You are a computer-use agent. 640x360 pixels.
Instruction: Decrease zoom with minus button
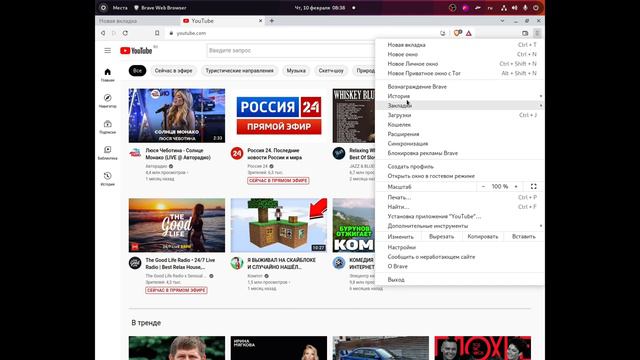click(x=483, y=187)
